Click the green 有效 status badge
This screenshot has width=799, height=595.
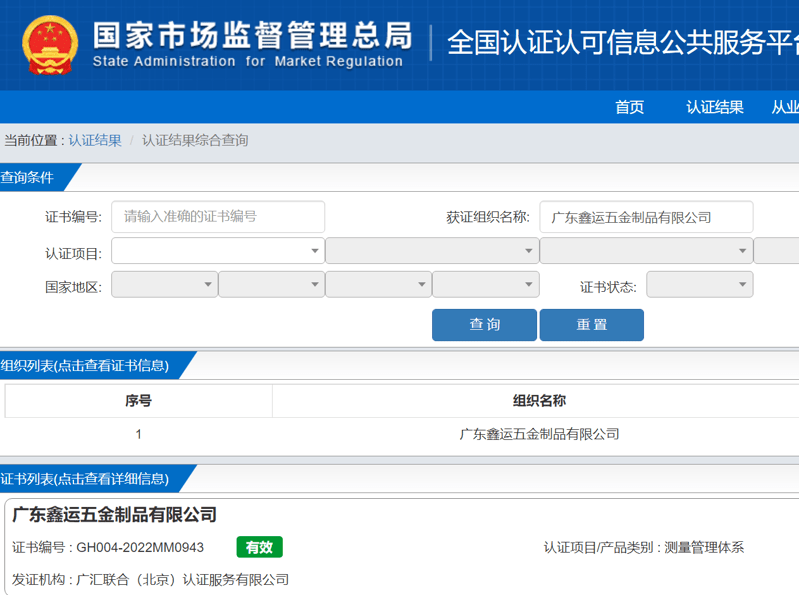click(259, 547)
